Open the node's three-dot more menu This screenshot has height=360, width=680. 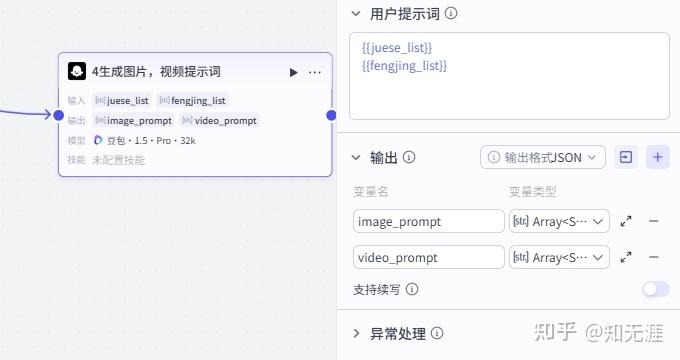coord(315,72)
